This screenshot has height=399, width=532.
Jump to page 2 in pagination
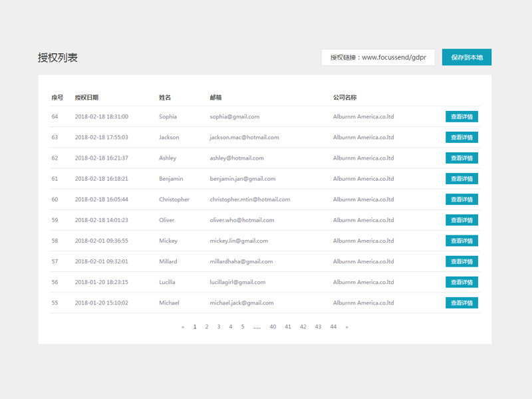(207, 327)
